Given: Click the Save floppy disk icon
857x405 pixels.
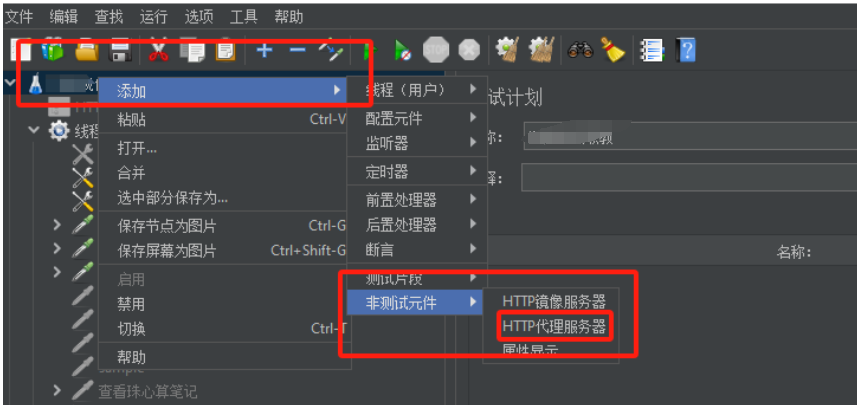Looking at the screenshot, I should coord(120,51).
